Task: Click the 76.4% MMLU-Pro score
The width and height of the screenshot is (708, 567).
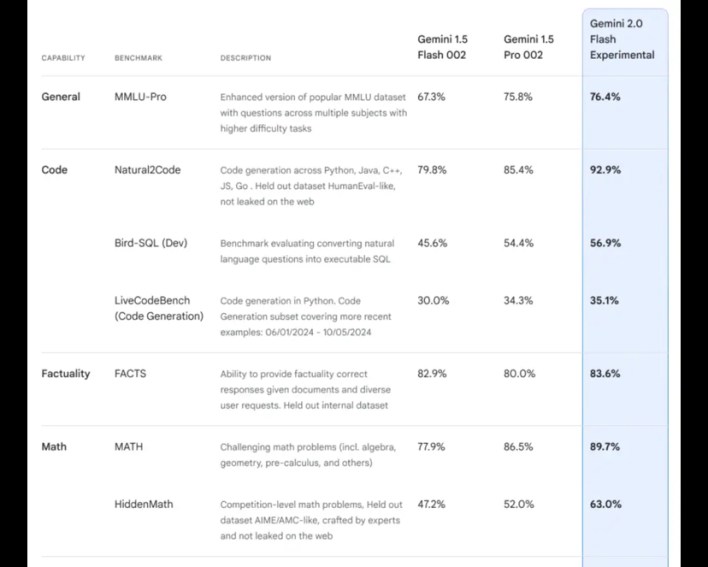Action: (605, 97)
